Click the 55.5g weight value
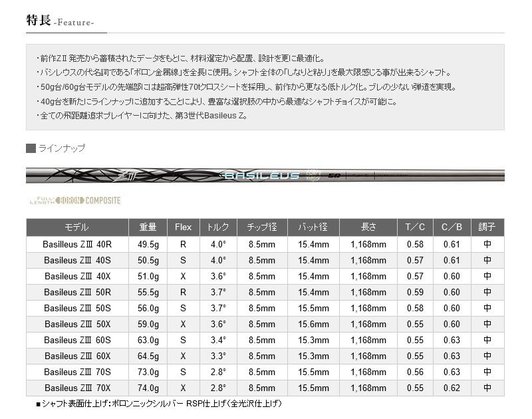The width and height of the screenshot is (532, 419). click(x=148, y=293)
